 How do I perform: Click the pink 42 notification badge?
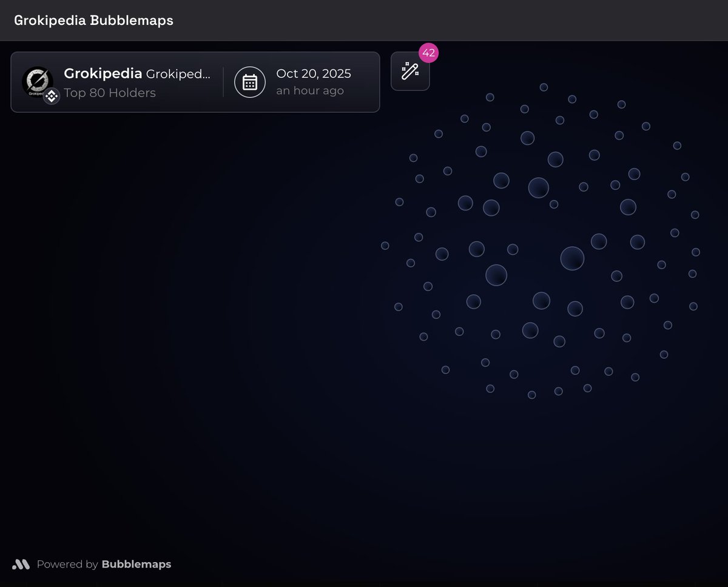(x=428, y=53)
